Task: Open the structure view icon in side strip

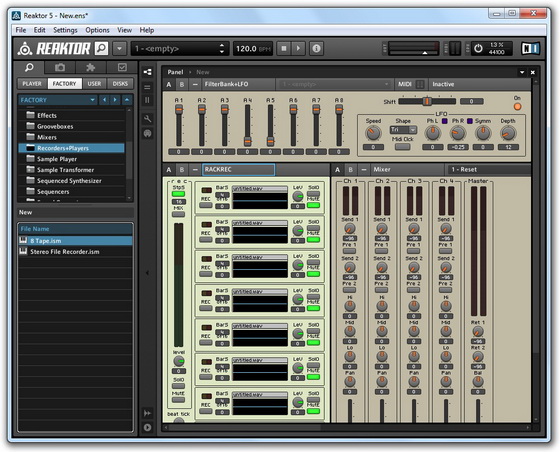Action: pyautogui.click(x=147, y=72)
